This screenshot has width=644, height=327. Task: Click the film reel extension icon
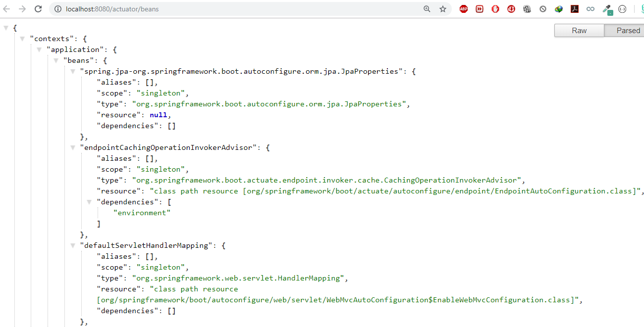pos(527,9)
